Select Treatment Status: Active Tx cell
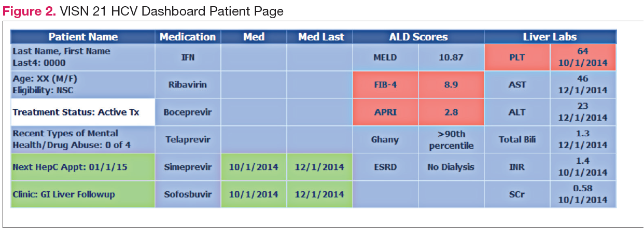 tap(83, 112)
